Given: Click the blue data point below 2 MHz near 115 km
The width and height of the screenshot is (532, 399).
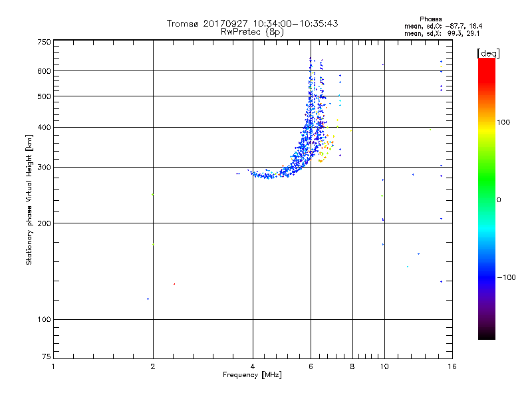Looking at the screenshot, I should point(148,299).
